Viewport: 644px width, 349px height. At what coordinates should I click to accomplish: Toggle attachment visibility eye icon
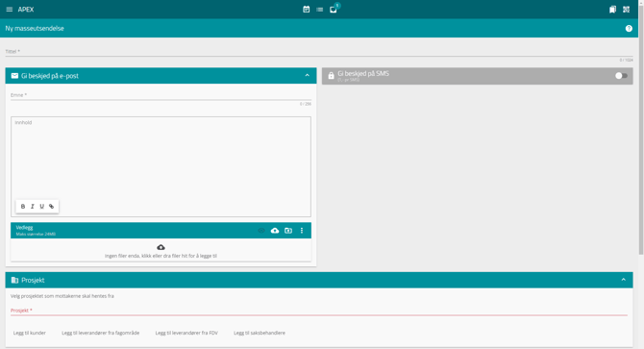click(261, 231)
